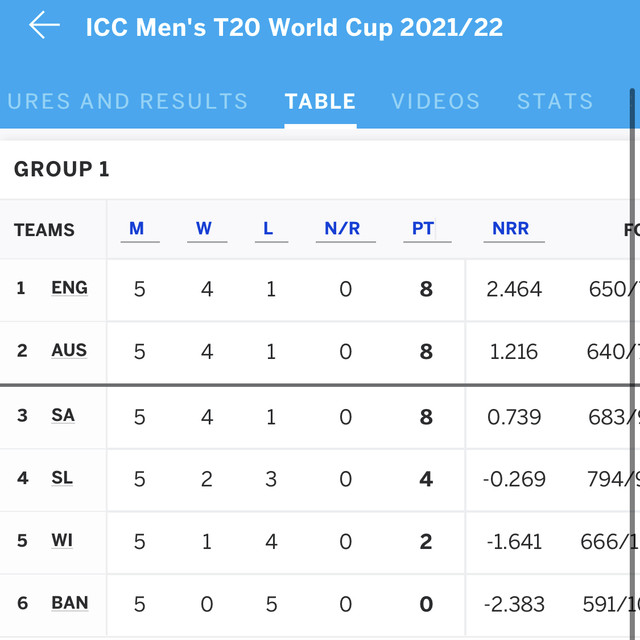Sort table by NRR column

[x=511, y=229]
